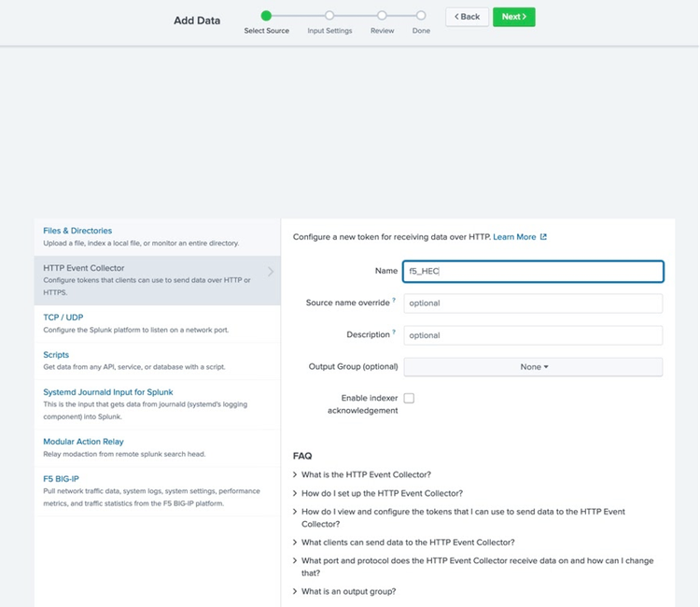This screenshot has width=700, height=607.
Task: Click the Description text field
Action: (x=533, y=335)
